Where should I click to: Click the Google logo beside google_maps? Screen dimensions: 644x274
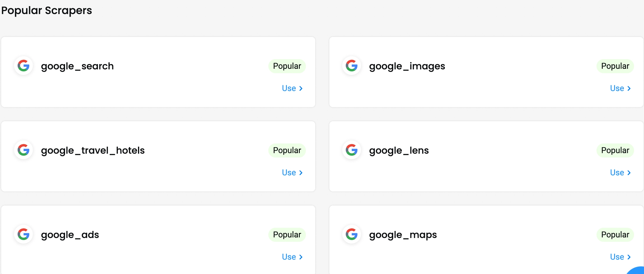coord(352,234)
